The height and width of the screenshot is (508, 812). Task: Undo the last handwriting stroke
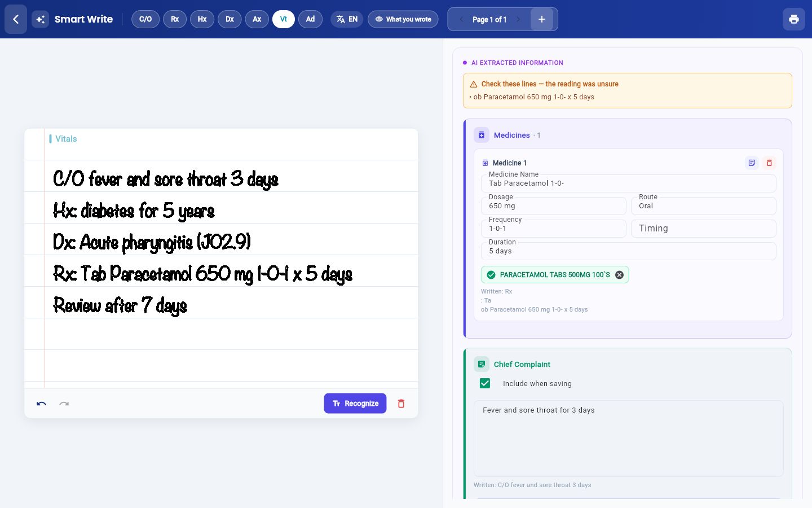click(x=41, y=404)
